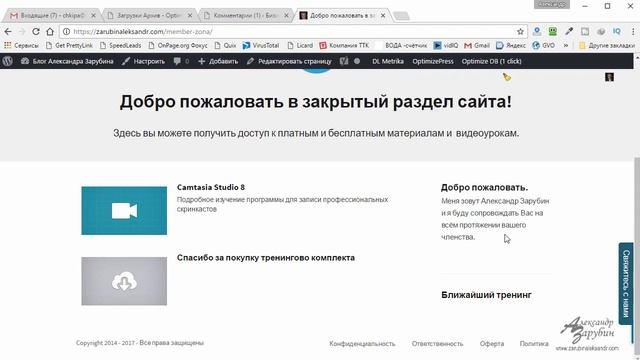This screenshot has width=640, height=360.
Task: Click the color picker pen extension icon
Action: (569, 31)
